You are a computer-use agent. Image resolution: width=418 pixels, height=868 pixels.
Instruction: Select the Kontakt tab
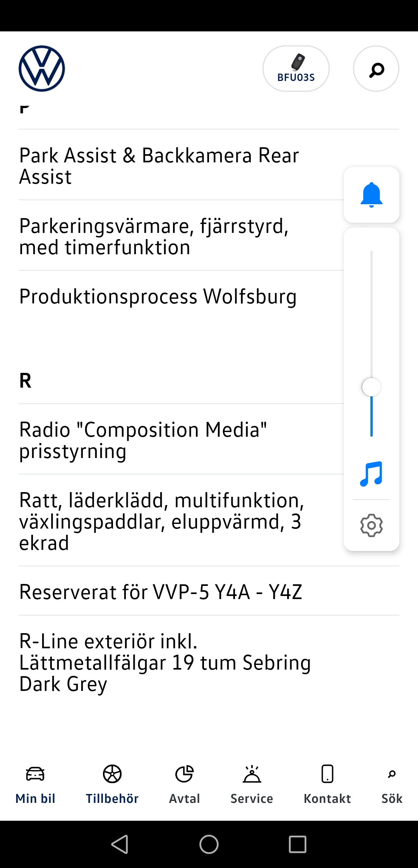pyautogui.click(x=327, y=784)
